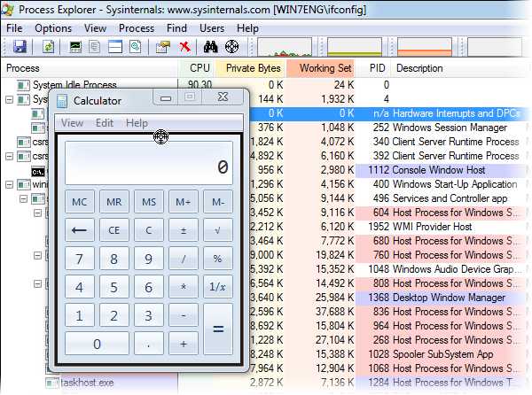Collapse the wininit tree node
Screen dimensions: 532x395
[10, 184]
